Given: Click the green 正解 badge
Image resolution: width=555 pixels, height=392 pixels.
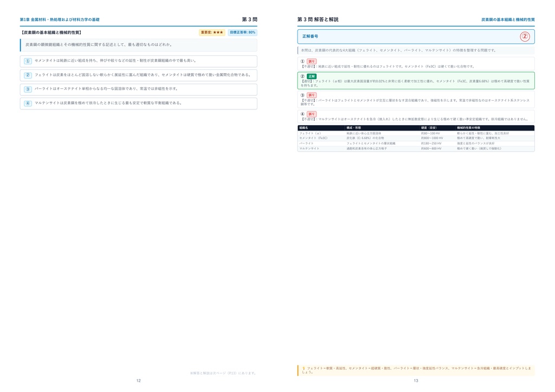Looking at the screenshot, I should tap(312, 76).
